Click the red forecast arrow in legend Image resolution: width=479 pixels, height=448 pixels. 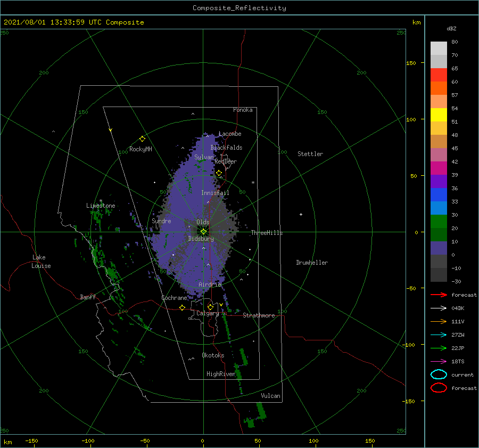[x=439, y=295]
